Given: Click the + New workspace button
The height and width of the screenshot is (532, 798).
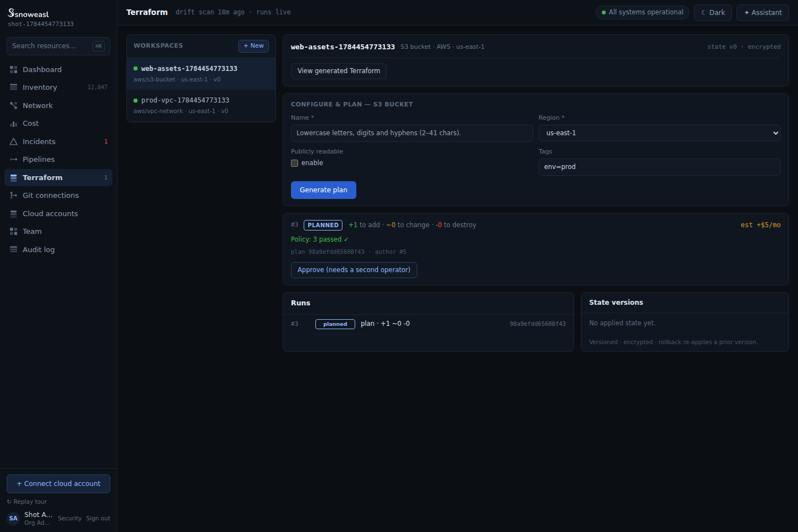Looking at the screenshot, I should click(x=253, y=46).
